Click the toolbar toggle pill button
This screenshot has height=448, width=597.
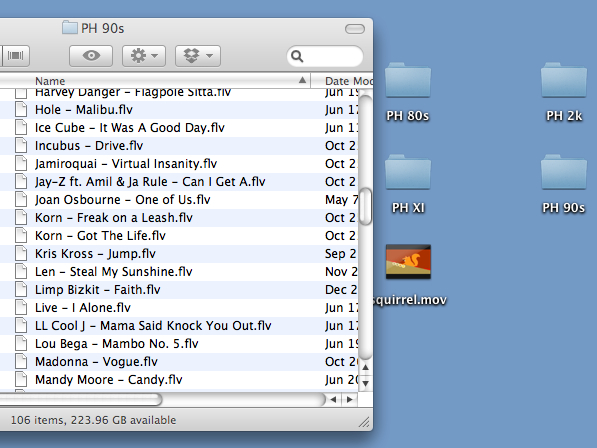click(355, 29)
